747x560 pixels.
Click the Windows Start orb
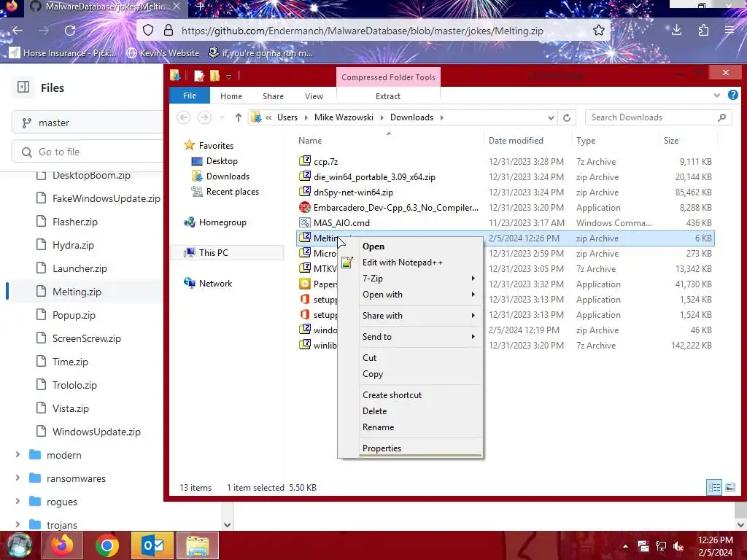[18, 545]
